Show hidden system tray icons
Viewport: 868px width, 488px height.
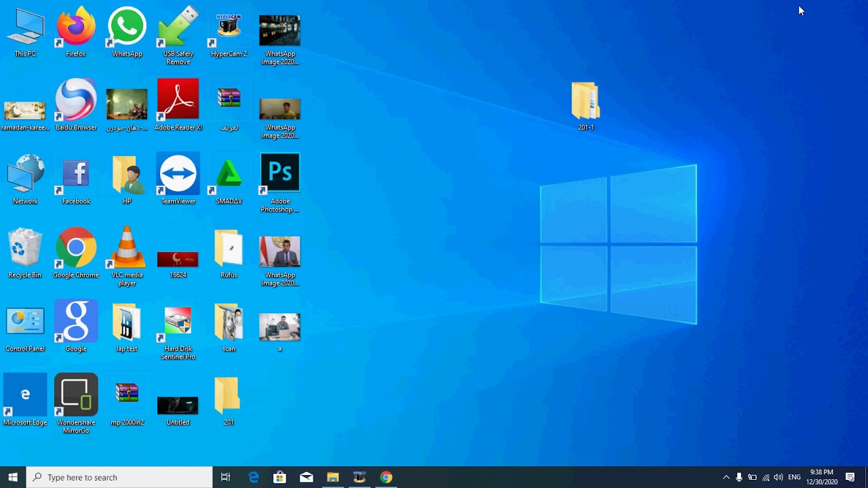point(726,477)
